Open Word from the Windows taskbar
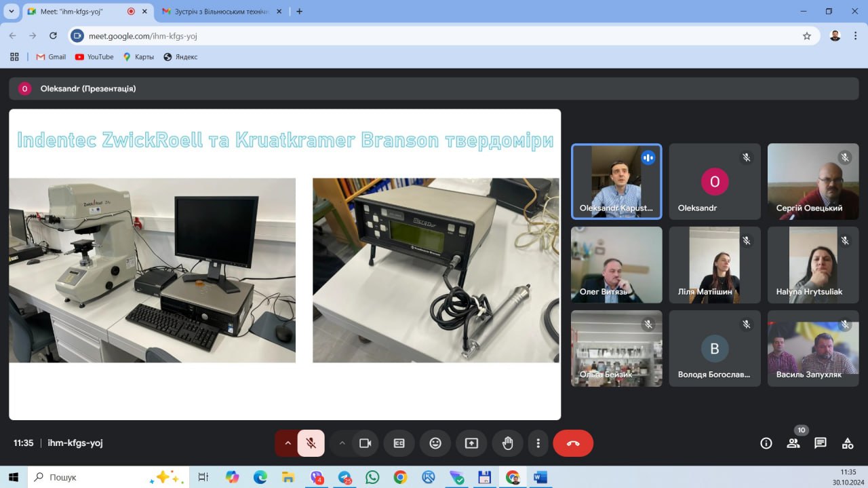The height and width of the screenshot is (488, 868). pyautogui.click(x=540, y=477)
